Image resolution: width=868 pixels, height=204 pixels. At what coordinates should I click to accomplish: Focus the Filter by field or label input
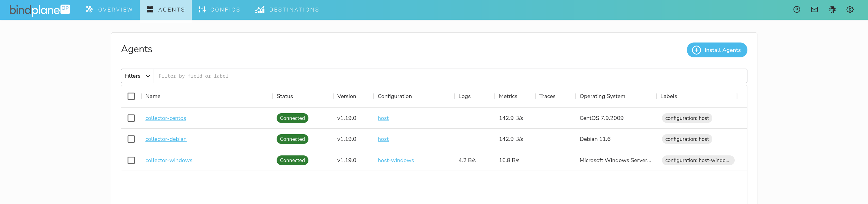click(450, 76)
